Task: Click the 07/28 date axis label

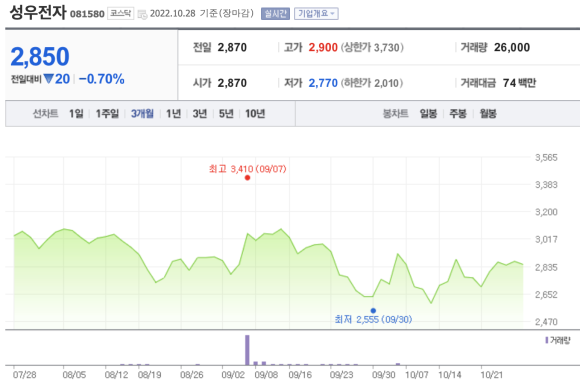Action: click(x=25, y=375)
